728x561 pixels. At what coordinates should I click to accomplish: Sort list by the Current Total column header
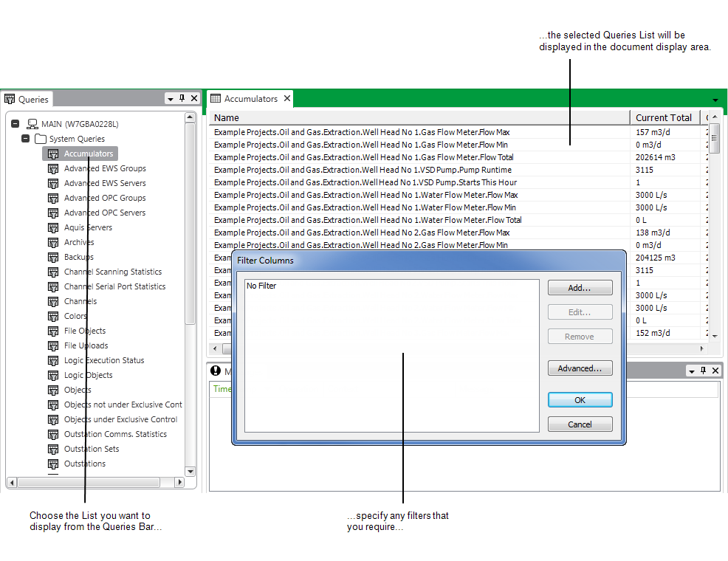[x=664, y=118]
